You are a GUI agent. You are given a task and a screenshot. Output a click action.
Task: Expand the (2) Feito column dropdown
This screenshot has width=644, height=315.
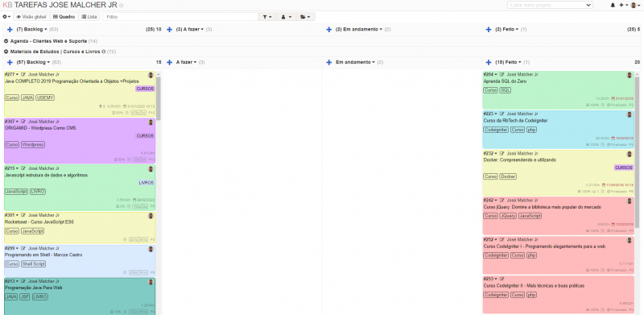click(x=517, y=30)
